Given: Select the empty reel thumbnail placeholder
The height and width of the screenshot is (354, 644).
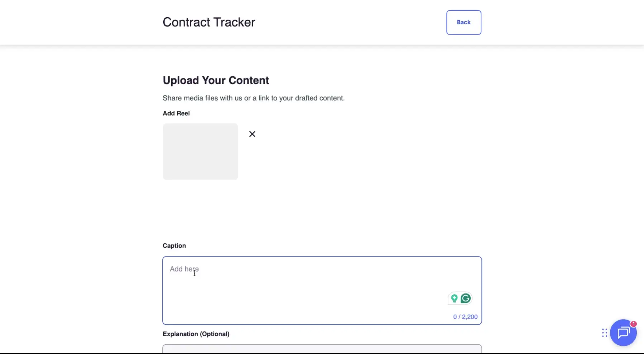Looking at the screenshot, I should click(200, 152).
